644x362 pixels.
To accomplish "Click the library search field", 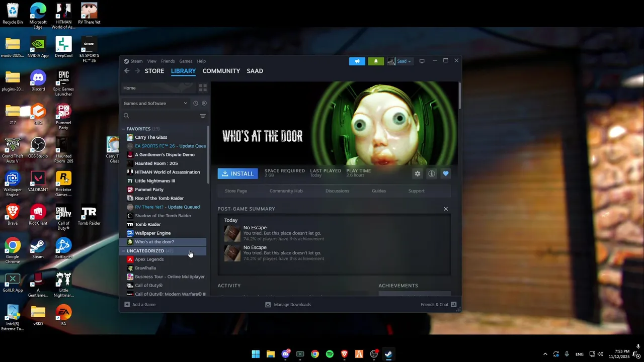I will (x=160, y=116).
